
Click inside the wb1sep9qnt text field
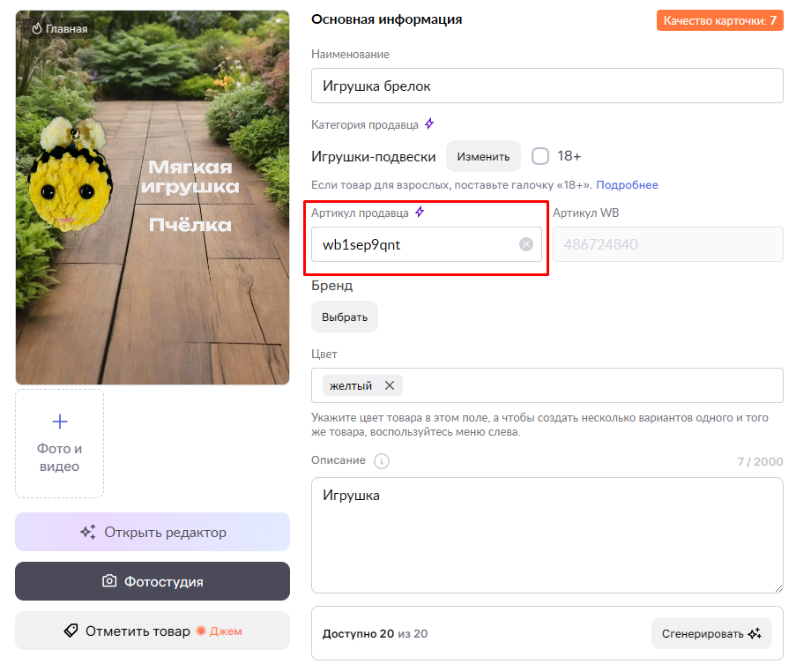pos(414,244)
